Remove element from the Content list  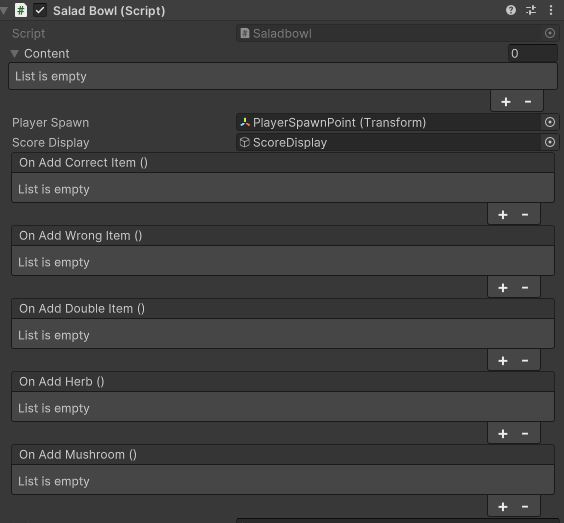528,102
